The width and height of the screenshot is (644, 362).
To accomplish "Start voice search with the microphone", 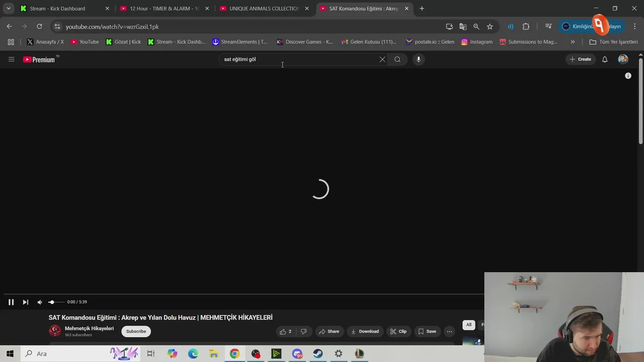I will pyautogui.click(x=418, y=59).
